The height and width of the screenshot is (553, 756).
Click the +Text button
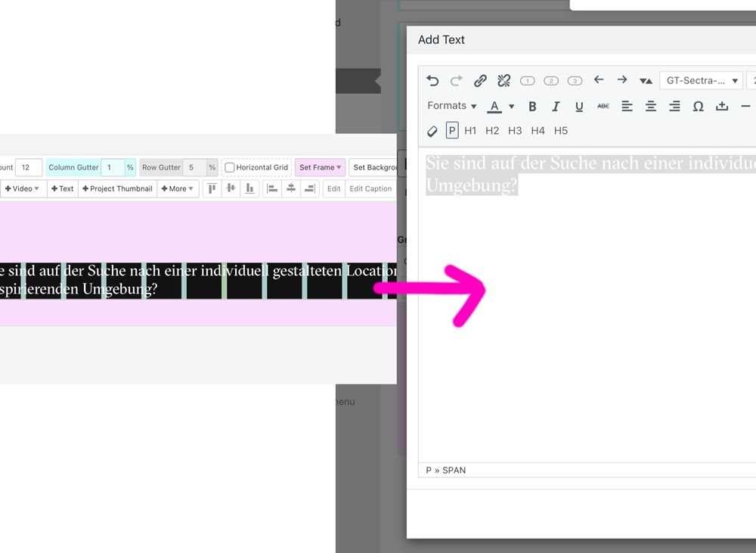pyautogui.click(x=63, y=188)
